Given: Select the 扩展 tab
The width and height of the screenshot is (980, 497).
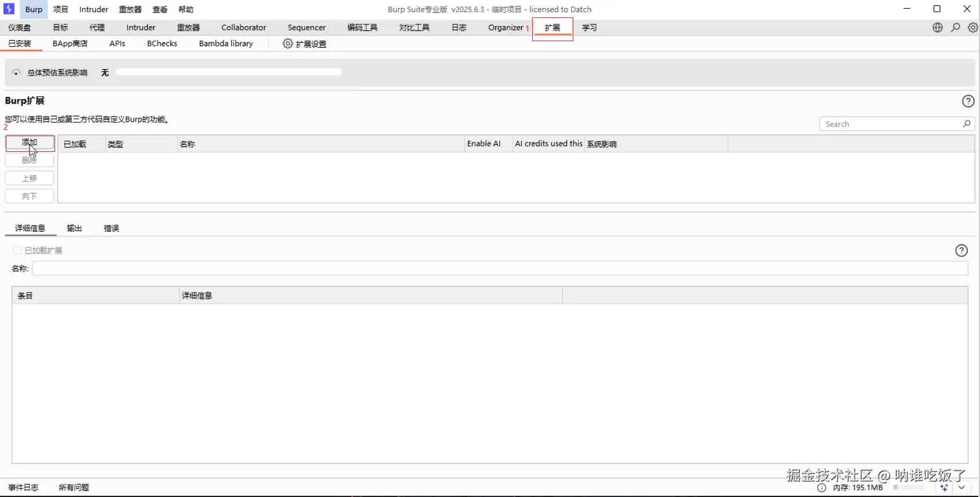Looking at the screenshot, I should 553,27.
